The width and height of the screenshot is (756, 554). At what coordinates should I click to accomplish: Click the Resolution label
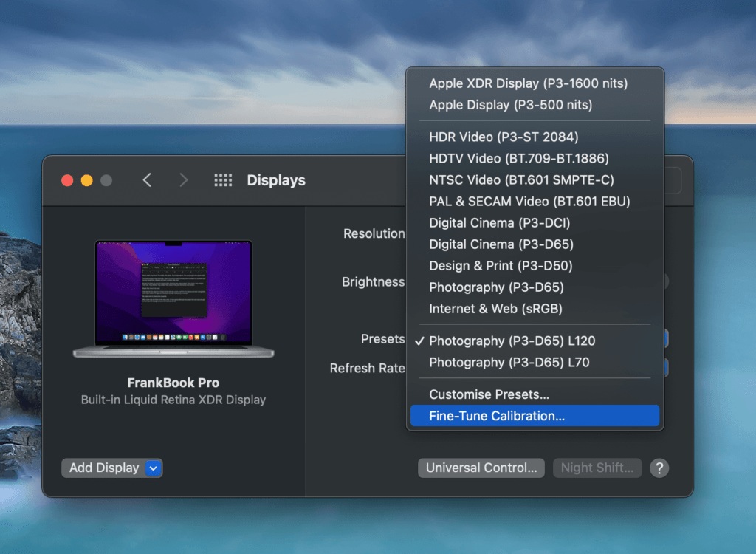coord(374,233)
